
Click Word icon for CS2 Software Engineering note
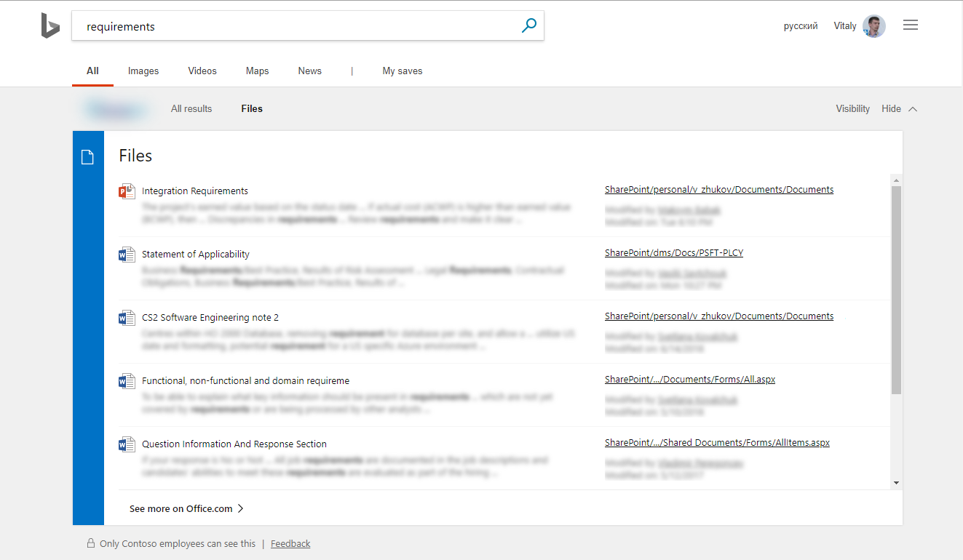[x=127, y=318]
